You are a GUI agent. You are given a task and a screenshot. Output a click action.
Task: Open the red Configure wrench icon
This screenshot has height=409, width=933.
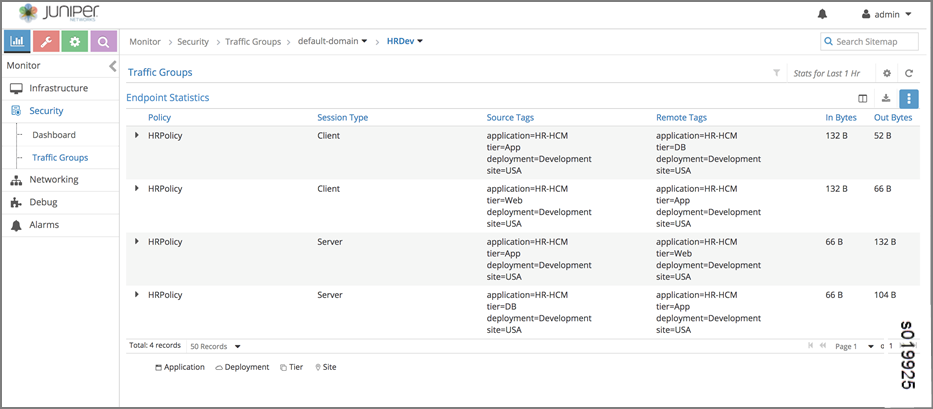[x=46, y=41]
